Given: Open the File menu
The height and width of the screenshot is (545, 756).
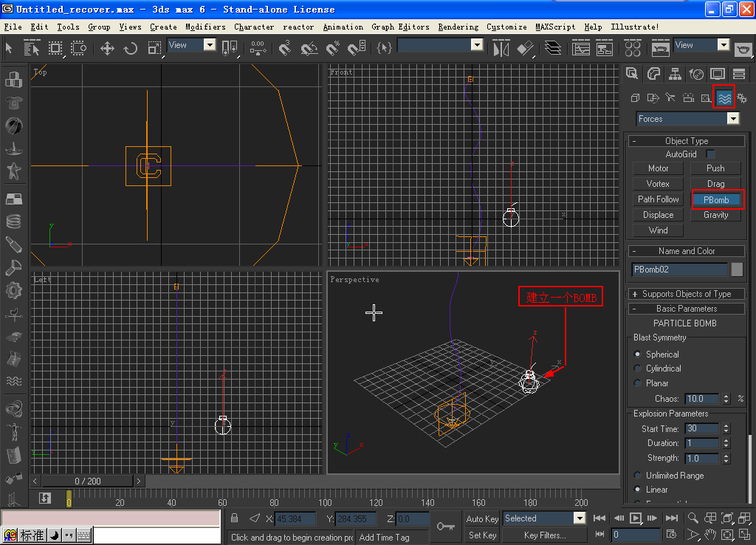Looking at the screenshot, I should [13, 27].
